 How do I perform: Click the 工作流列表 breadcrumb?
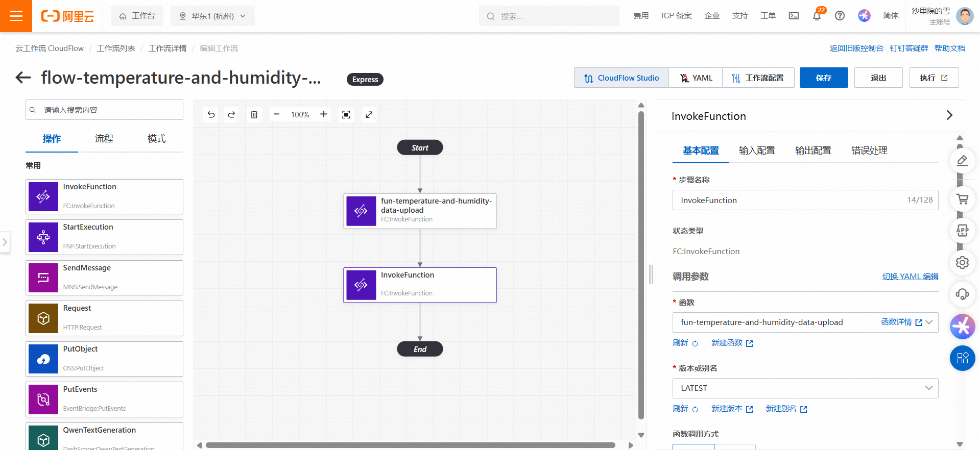tap(116, 48)
